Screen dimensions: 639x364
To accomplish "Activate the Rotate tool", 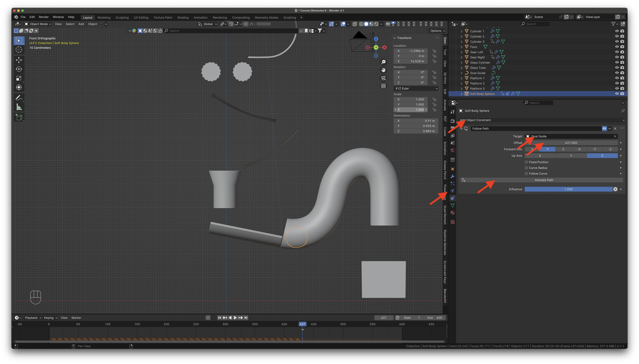I will point(19,69).
